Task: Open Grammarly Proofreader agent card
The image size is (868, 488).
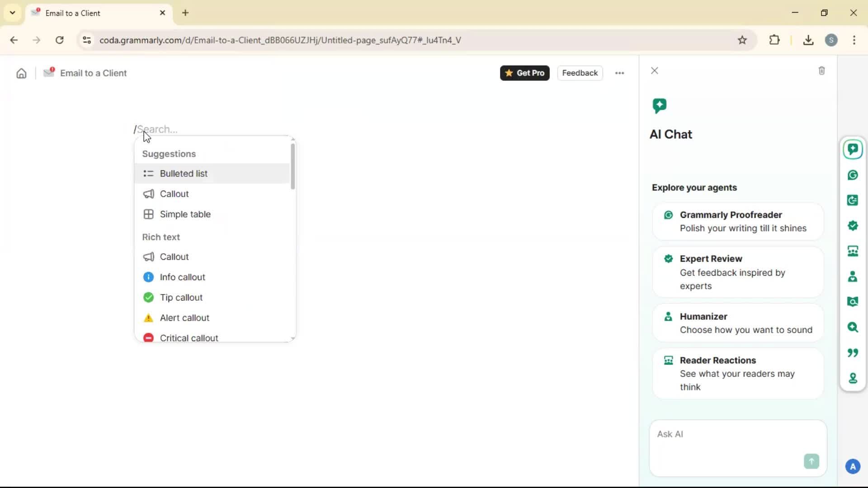Action: (737, 221)
